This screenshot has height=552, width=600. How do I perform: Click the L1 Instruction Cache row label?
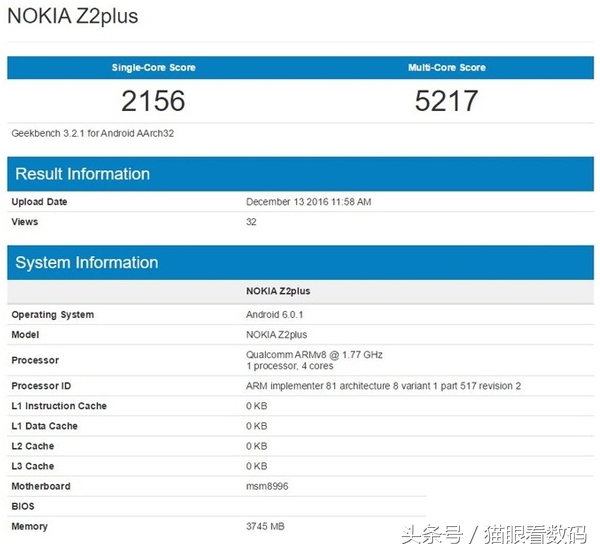[x=59, y=406]
